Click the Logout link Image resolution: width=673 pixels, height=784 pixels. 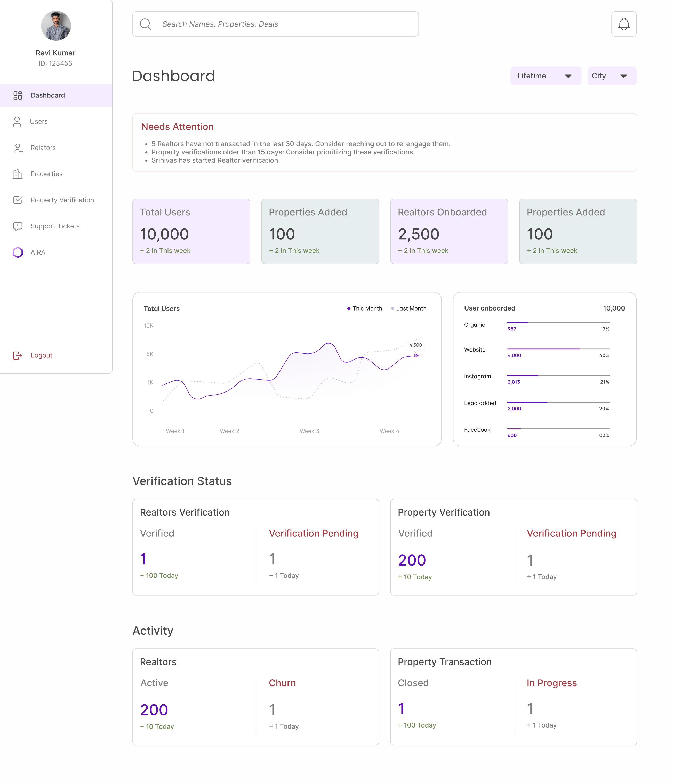[x=41, y=355]
